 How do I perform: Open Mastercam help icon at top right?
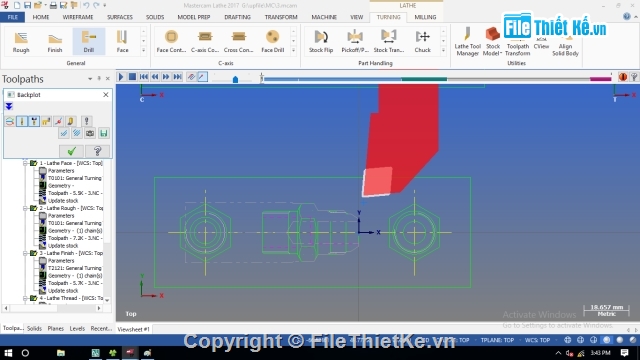pos(627,16)
